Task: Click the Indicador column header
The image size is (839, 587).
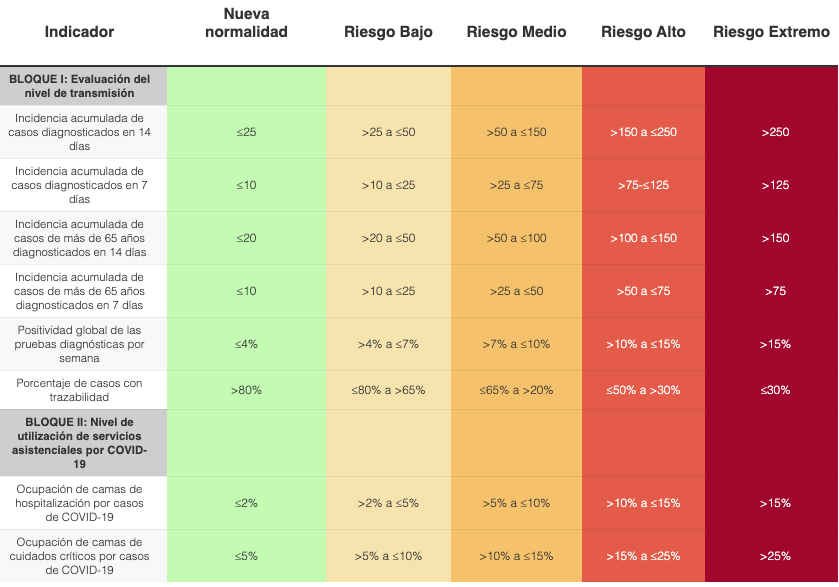Action: pos(79,32)
